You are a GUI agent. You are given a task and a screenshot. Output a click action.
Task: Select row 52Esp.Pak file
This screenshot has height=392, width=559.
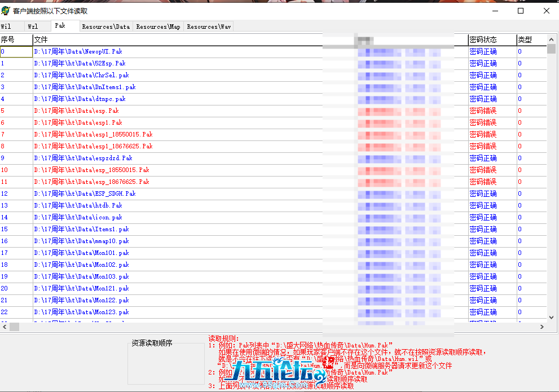click(x=273, y=63)
